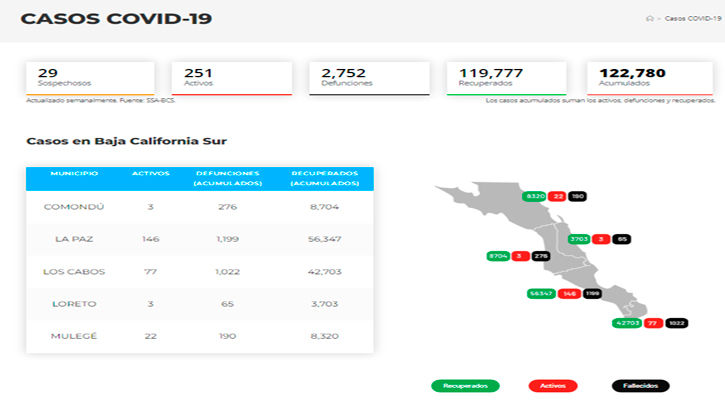Viewport: 725px width, 400px height.
Task: Click the 1,199 deaths value for La Paz
Action: tap(227, 239)
